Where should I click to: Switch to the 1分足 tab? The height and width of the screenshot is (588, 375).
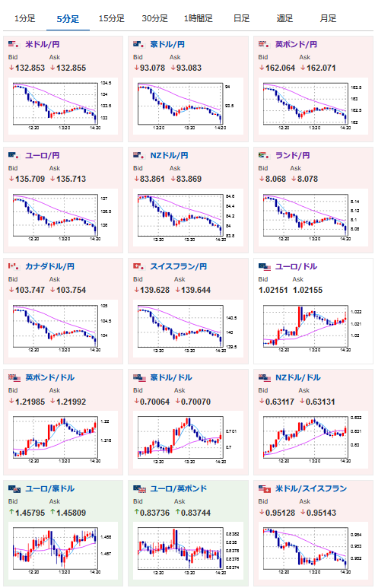25,18
